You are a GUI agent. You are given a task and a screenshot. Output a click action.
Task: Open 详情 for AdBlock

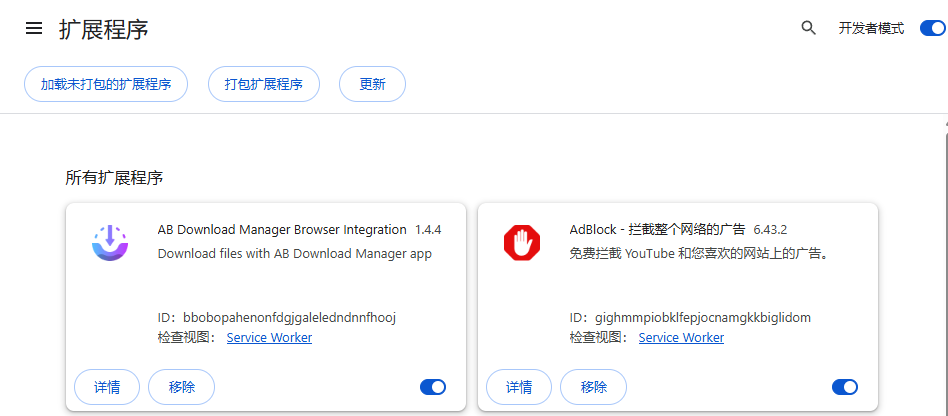click(519, 387)
